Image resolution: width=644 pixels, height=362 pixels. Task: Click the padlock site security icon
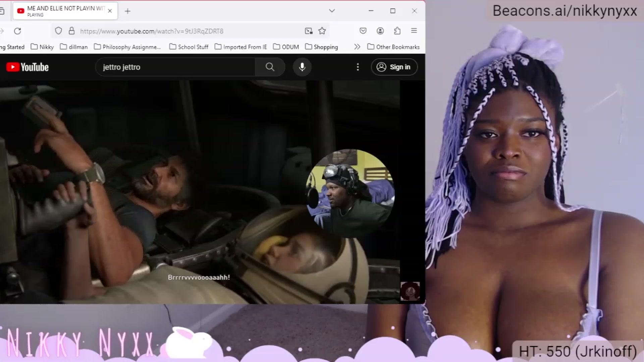[x=71, y=31]
